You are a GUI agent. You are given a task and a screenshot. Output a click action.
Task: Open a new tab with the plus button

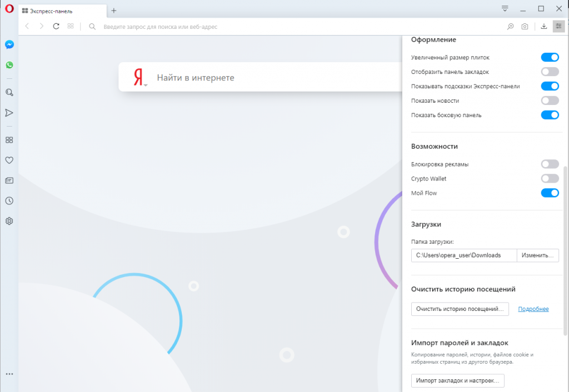point(113,9)
